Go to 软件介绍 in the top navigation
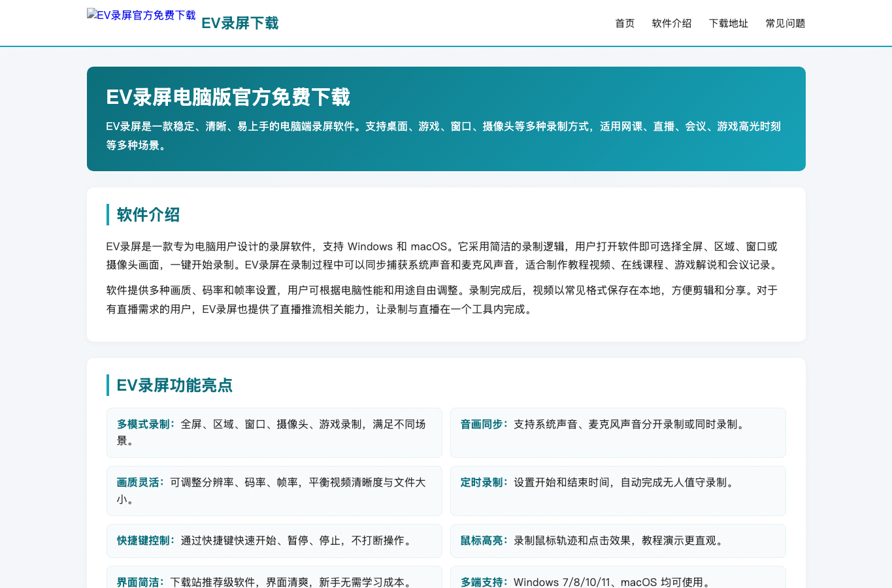Image resolution: width=892 pixels, height=588 pixels. (672, 24)
